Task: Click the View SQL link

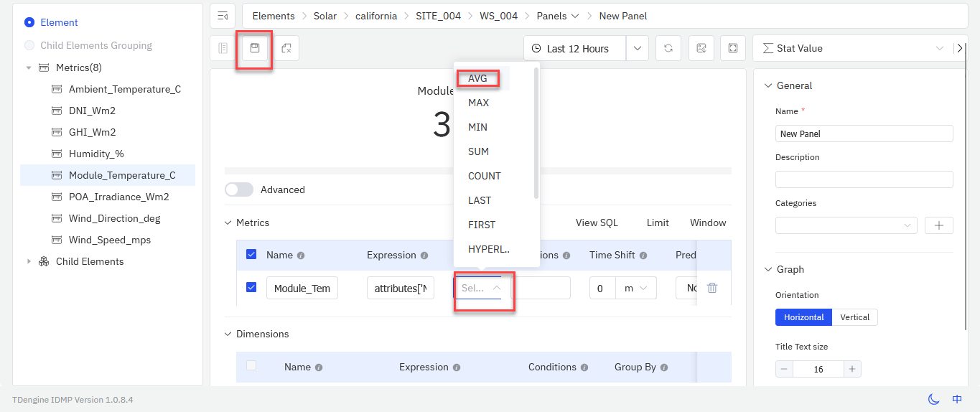Action: coord(596,223)
